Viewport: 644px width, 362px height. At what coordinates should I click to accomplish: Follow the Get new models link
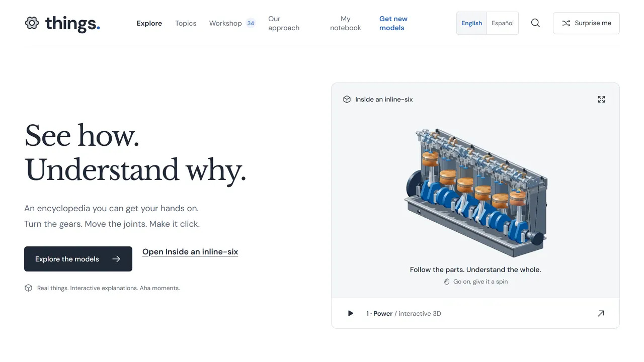point(393,23)
